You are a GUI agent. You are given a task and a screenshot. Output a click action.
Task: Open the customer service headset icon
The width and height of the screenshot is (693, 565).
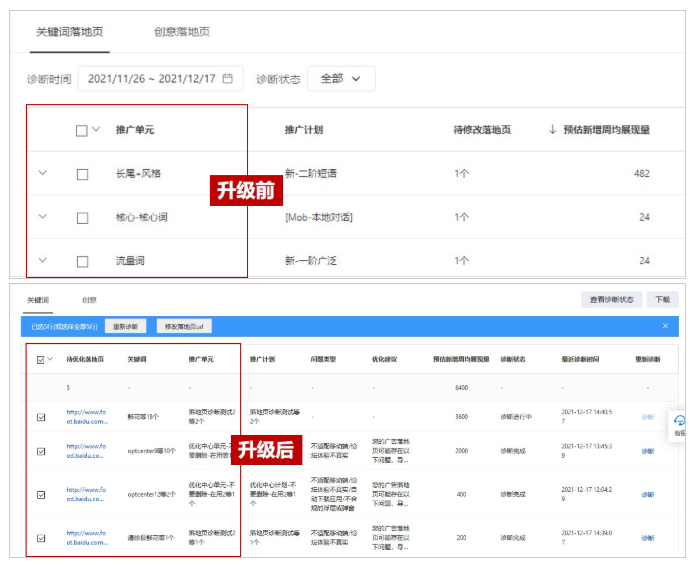coord(679,420)
